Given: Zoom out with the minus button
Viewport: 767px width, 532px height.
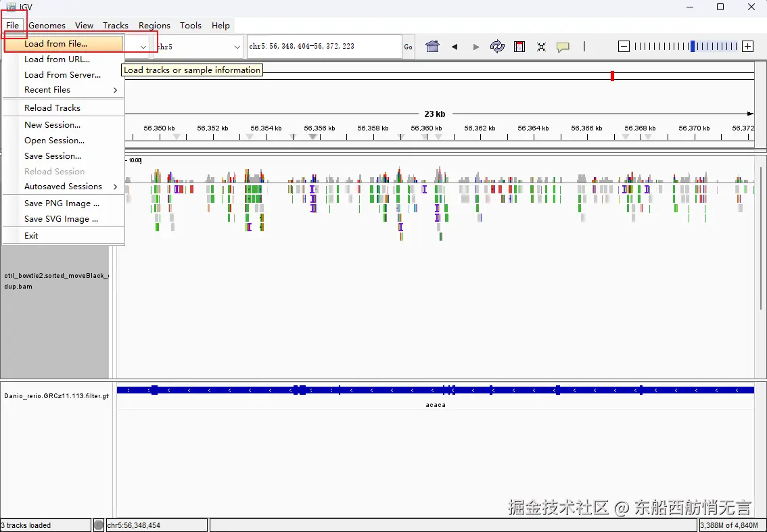Looking at the screenshot, I should tap(624, 47).
